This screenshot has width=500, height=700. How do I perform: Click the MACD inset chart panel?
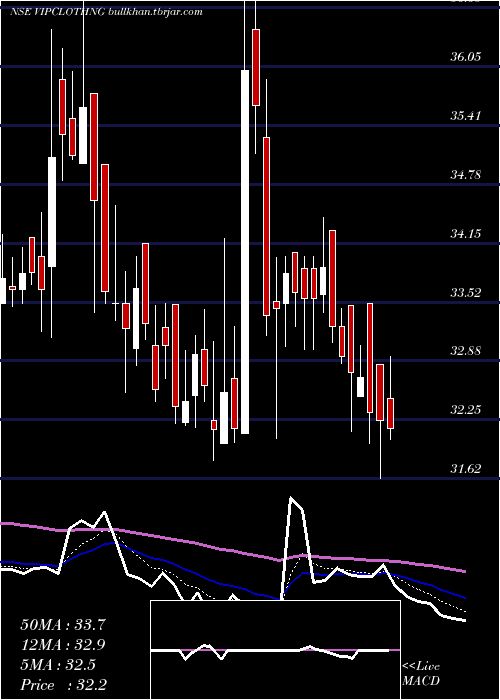[275, 650]
